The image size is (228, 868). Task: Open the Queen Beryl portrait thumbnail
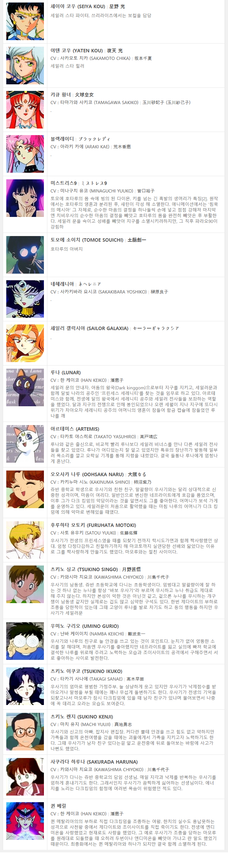point(25,821)
